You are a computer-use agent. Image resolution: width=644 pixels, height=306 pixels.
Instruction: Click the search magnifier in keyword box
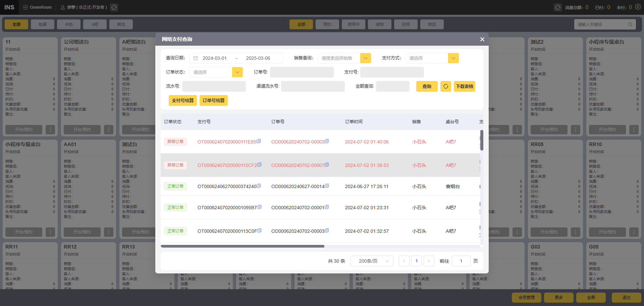630,24
